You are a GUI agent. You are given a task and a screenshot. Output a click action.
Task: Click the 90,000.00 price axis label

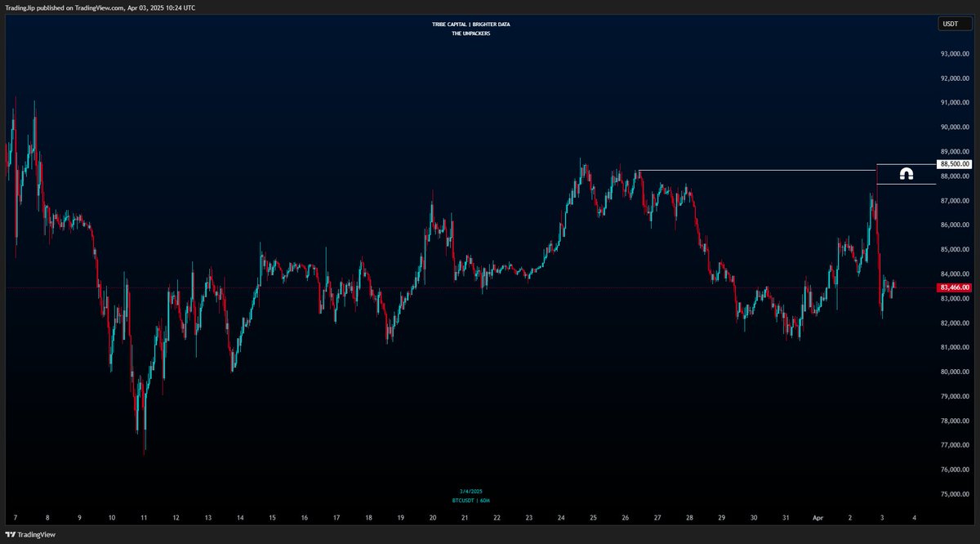coord(955,127)
